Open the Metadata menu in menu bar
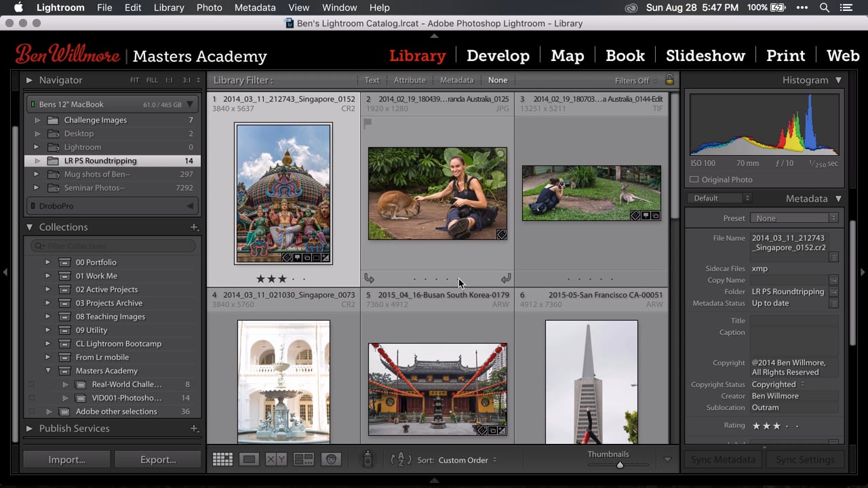Image resolution: width=868 pixels, height=488 pixels. [255, 7]
